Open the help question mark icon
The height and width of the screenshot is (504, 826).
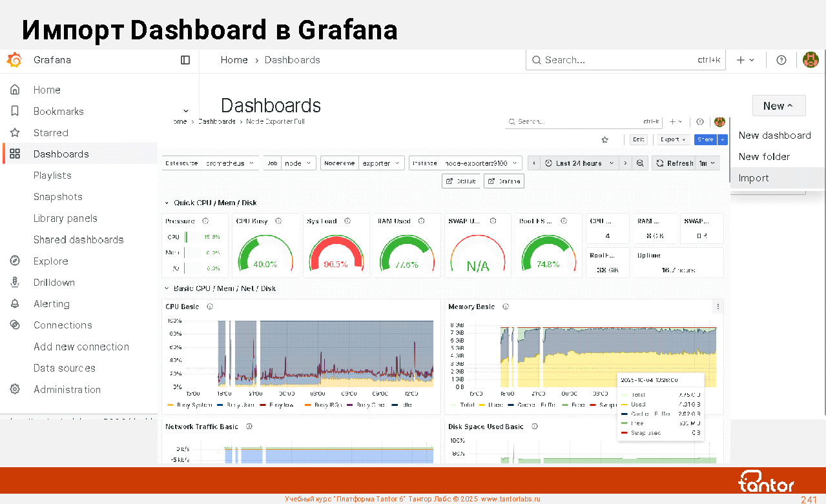pyautogui.click(x=781, y=60)
